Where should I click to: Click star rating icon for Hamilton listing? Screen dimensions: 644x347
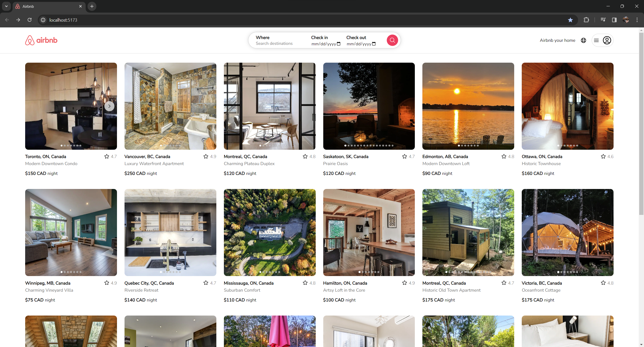(x=405, y=283)
